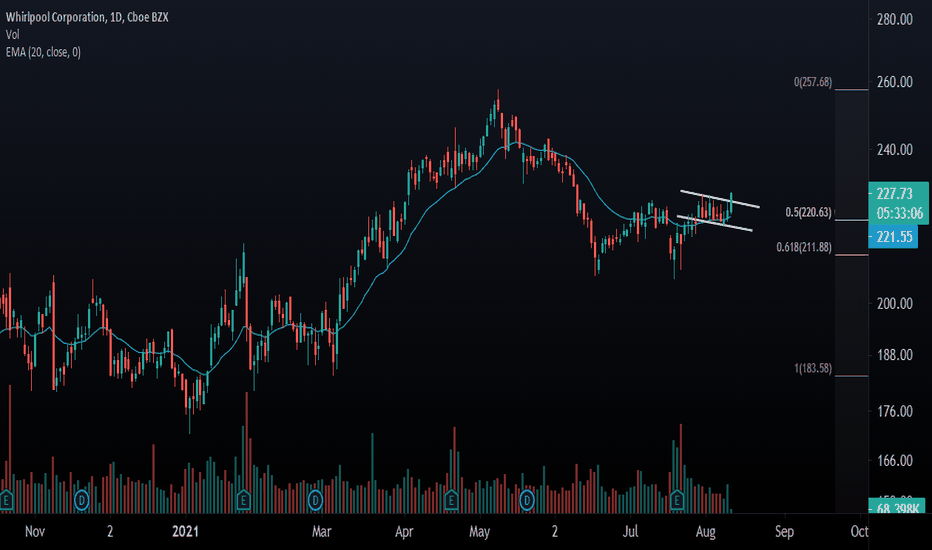Select the Vol indicator legend
The width and height of the screenshot is (932, 550).
point(12,34)
